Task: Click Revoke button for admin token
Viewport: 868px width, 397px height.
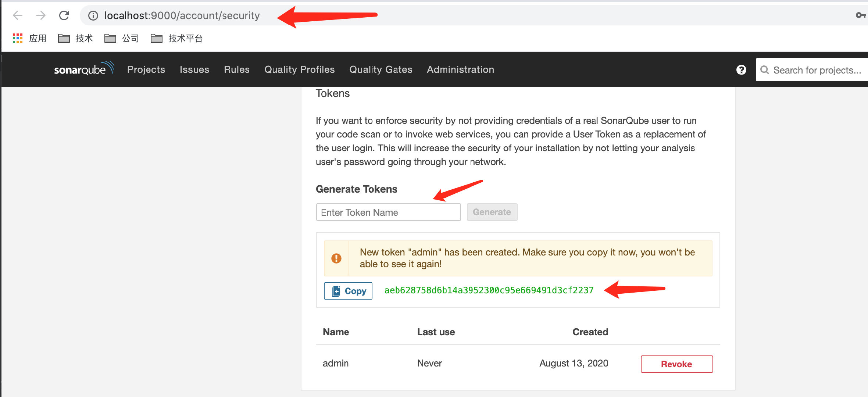Action: point(676,364)
